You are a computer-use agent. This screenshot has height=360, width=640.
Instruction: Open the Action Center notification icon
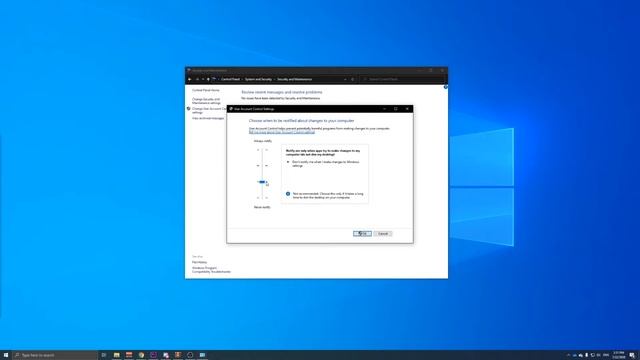click(x=632, y=355)
